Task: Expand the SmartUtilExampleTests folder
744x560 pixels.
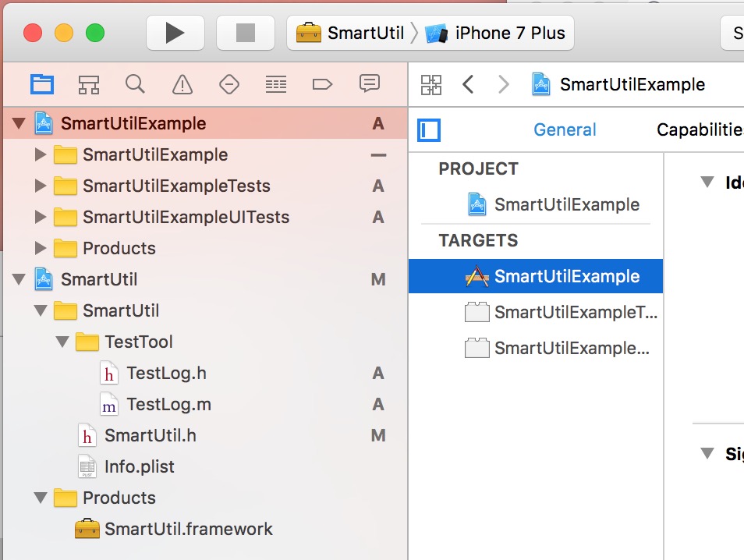Action: pos(41,186)
